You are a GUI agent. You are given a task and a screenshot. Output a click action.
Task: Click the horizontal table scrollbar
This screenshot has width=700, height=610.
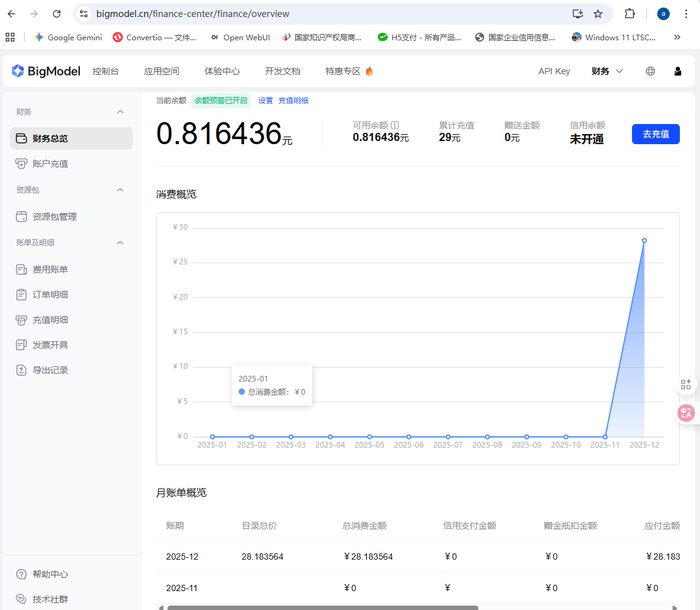[322, 607]
